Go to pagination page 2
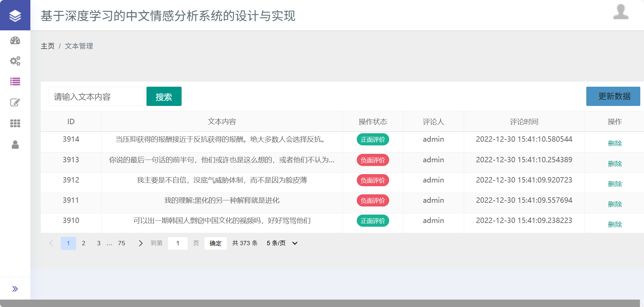The width and height of the screenshot is (644, 307). pos(83,243)
